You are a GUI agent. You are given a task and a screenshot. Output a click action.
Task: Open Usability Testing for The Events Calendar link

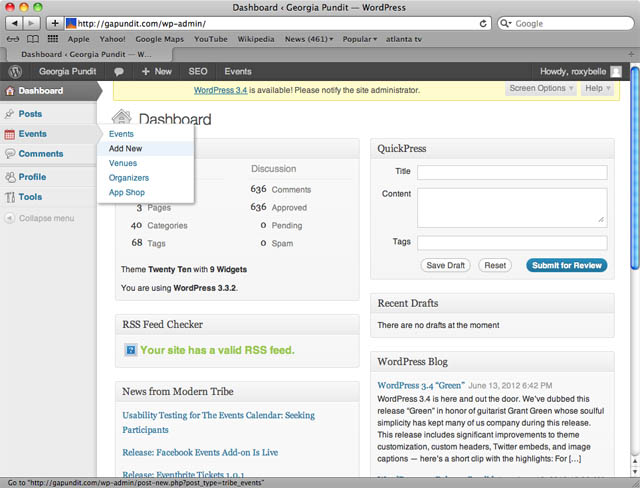(219, 422)
